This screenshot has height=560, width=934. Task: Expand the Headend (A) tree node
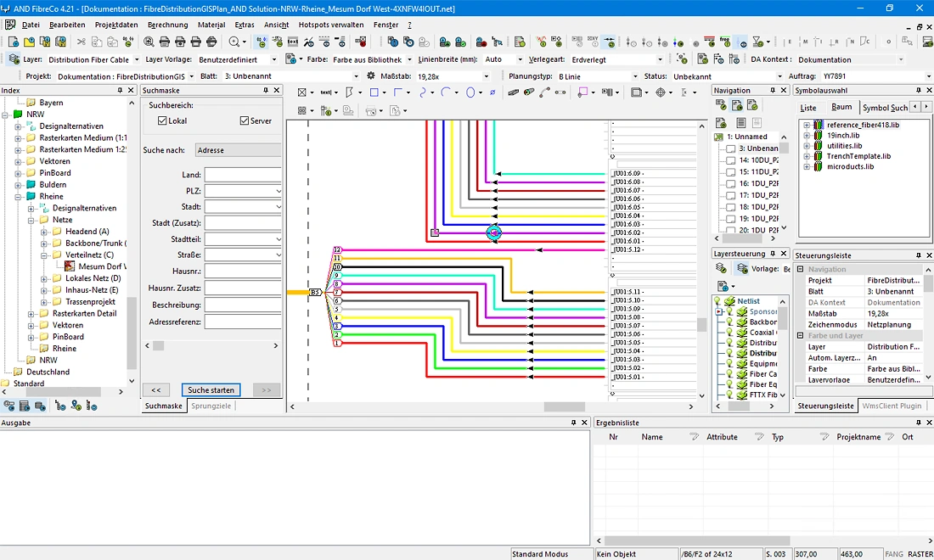tap(44, 232)
